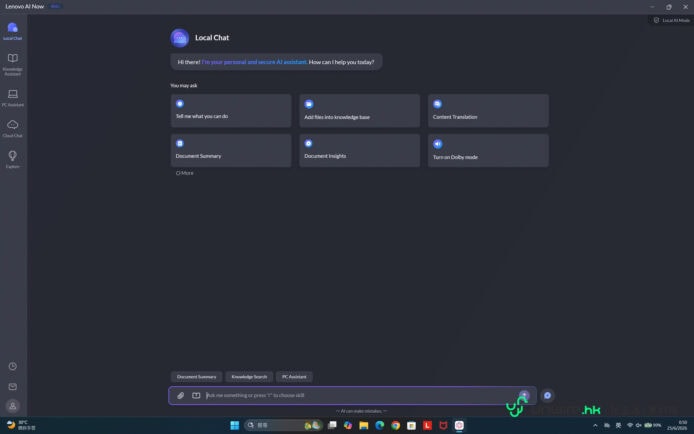Open the feedback envelope icon
Image resolution: width=694 pixels, height=434 pixels.
pos(12,387)
